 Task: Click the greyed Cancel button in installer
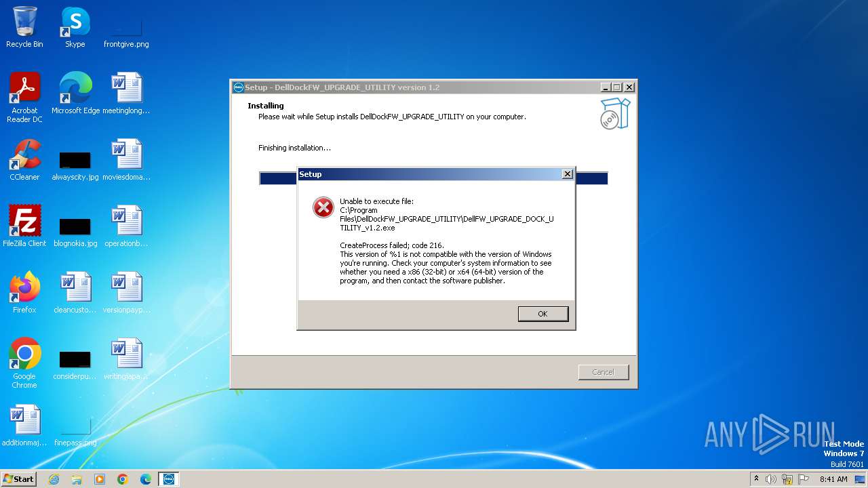point(603,372)
